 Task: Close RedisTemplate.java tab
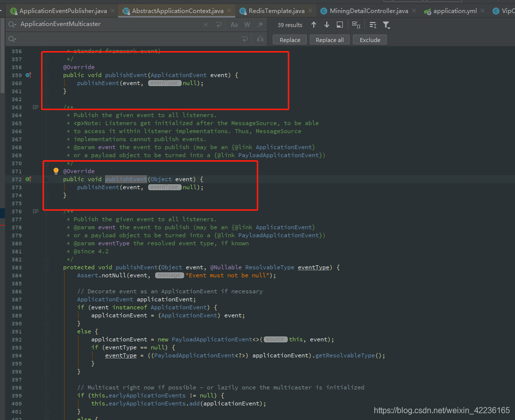pos(310,11)
